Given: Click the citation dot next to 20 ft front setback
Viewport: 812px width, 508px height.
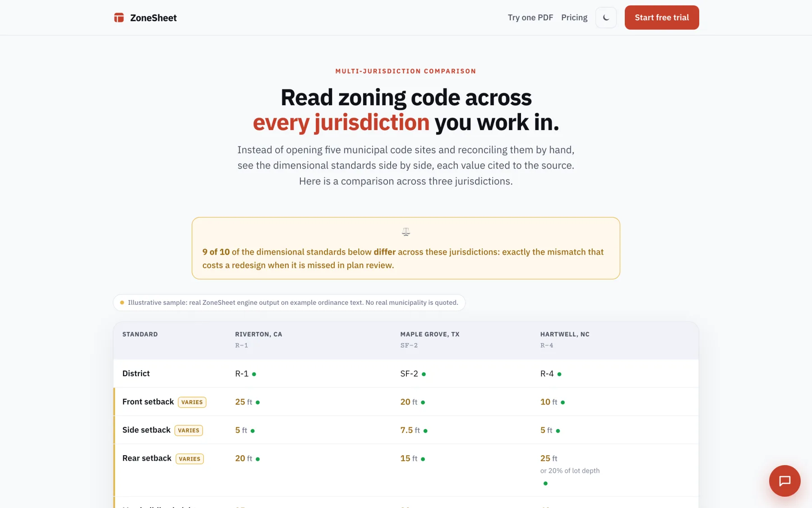Looking at the screenshot, I should 423,402.
